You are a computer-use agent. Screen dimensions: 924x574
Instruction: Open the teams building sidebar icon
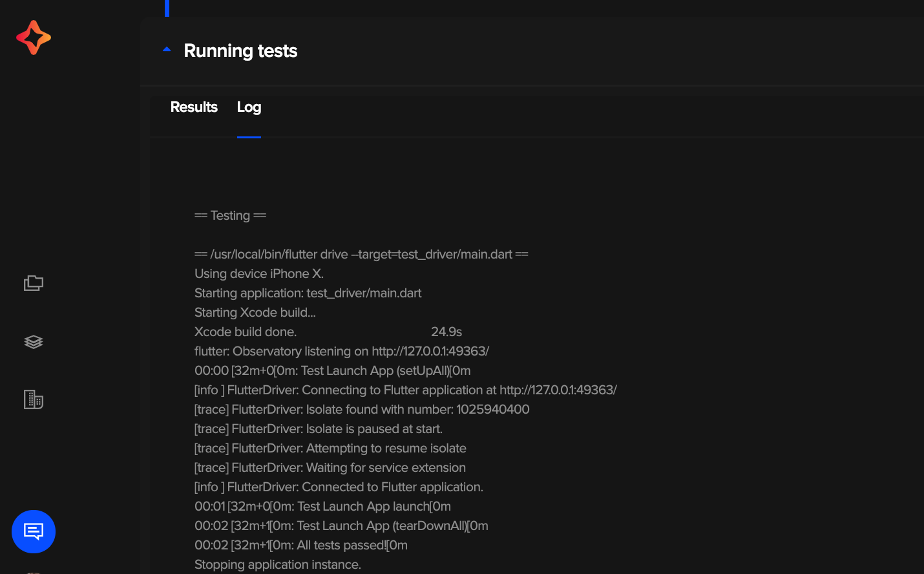coord(34,399)
